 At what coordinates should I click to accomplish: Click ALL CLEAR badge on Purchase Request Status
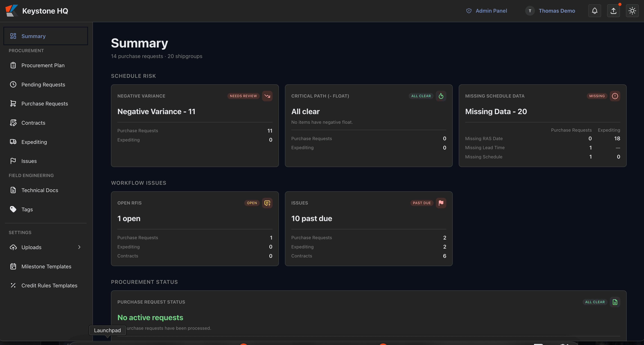click(595, 302)
